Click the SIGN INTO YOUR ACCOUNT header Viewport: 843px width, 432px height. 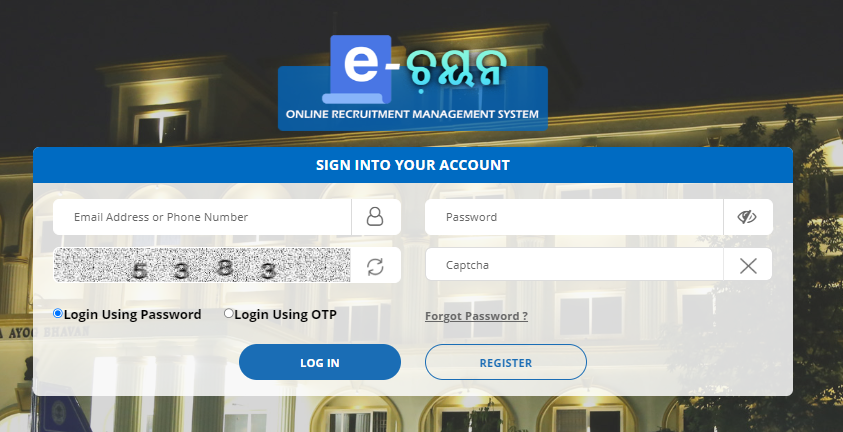413,165
